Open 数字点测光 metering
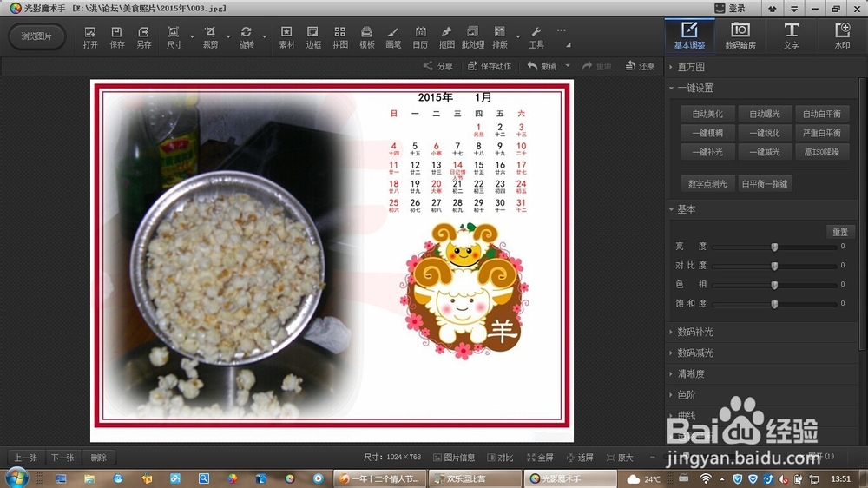 pyautogui.click(x=707, y=184)
